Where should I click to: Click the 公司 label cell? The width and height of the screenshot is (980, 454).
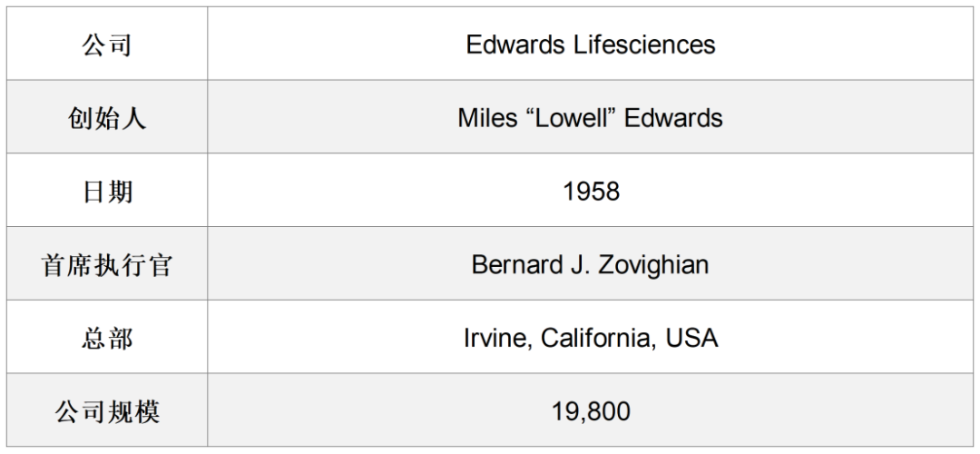[107, 44]
